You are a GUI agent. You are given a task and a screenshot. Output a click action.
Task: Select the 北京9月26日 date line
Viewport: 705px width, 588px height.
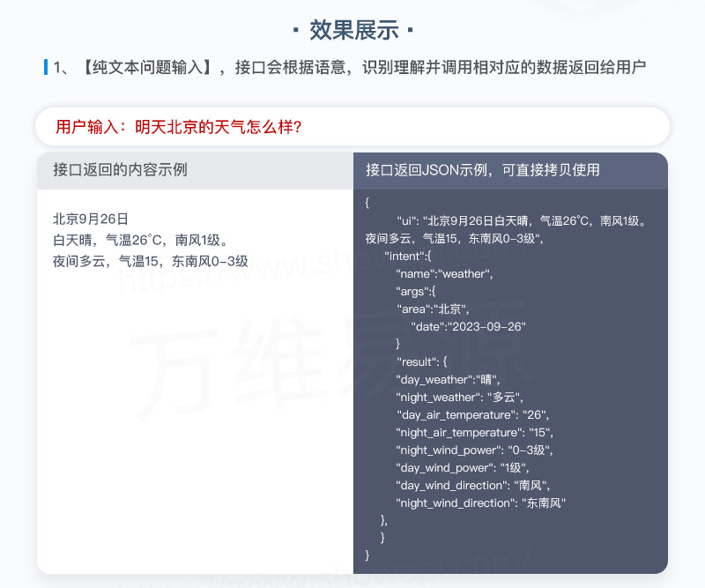pos(91,220)
